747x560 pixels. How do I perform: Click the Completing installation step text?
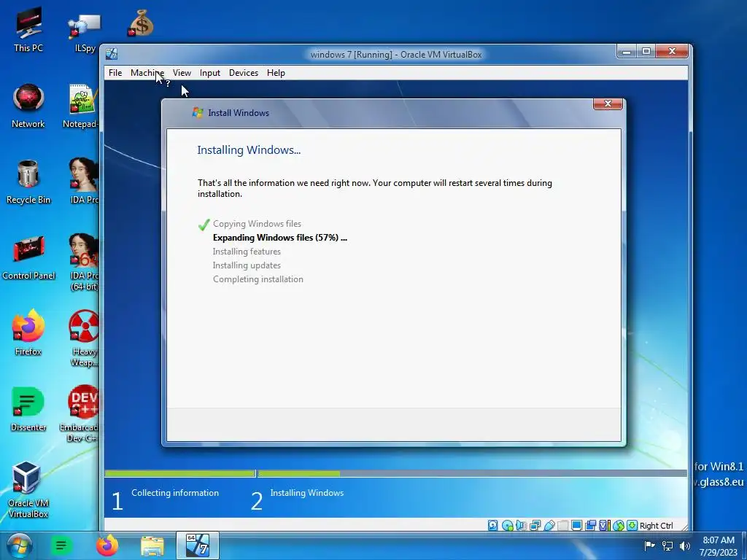point(258,279)
